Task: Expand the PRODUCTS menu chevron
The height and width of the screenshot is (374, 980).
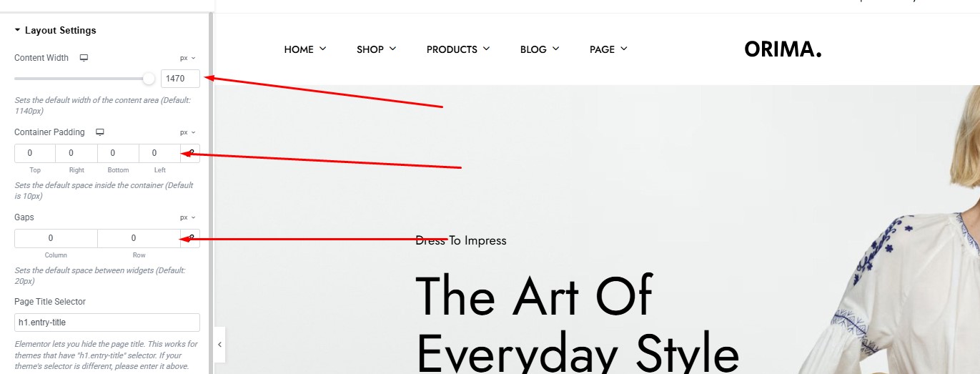Action: [486, 49]
